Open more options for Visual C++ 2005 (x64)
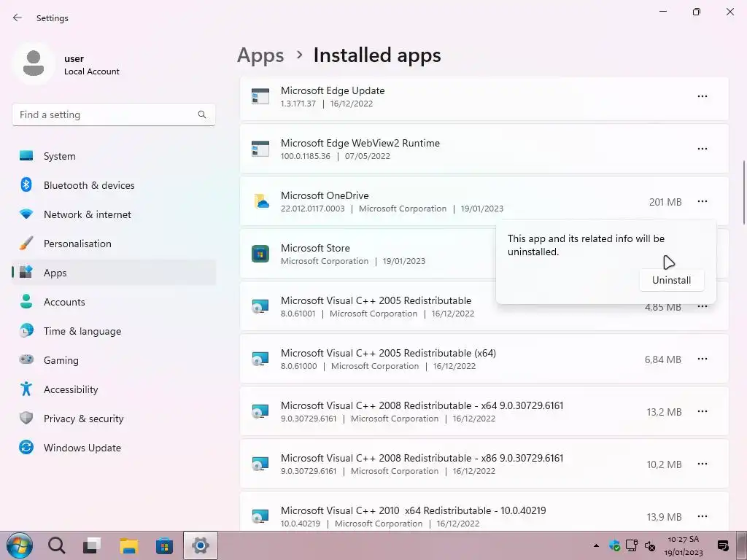The height and width of the screenshot is (560, 747). point(703,359)
